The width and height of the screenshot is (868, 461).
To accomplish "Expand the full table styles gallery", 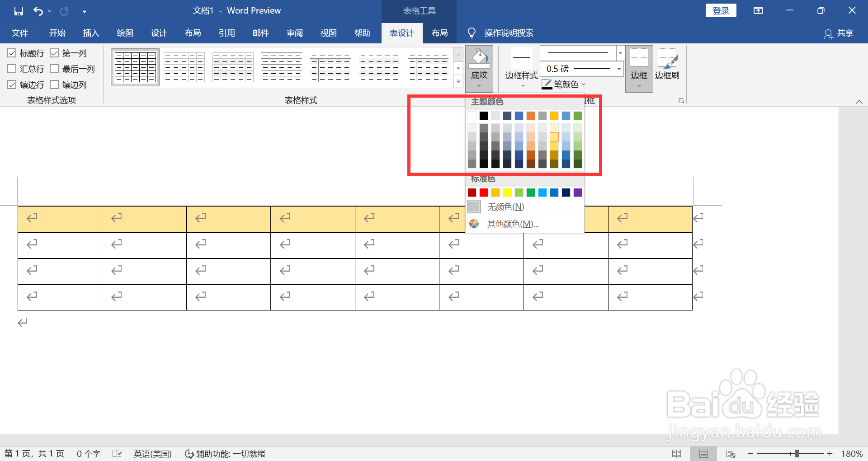I will 458,81.
